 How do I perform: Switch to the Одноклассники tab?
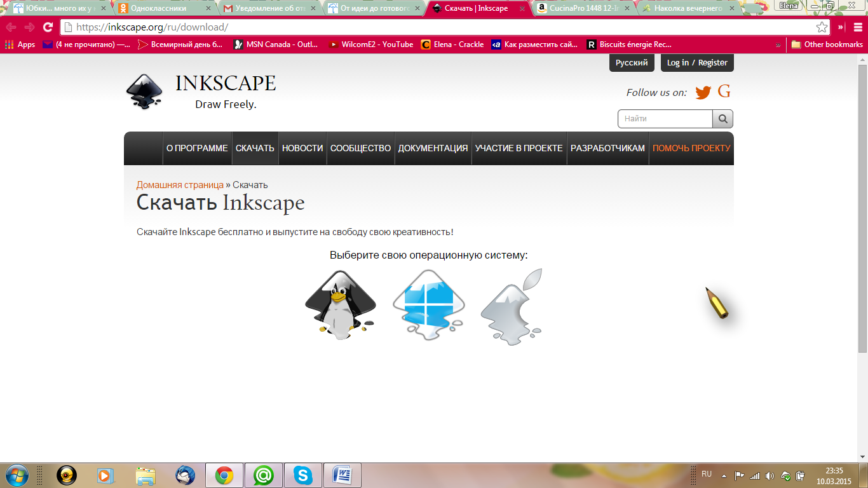[164, 9]
